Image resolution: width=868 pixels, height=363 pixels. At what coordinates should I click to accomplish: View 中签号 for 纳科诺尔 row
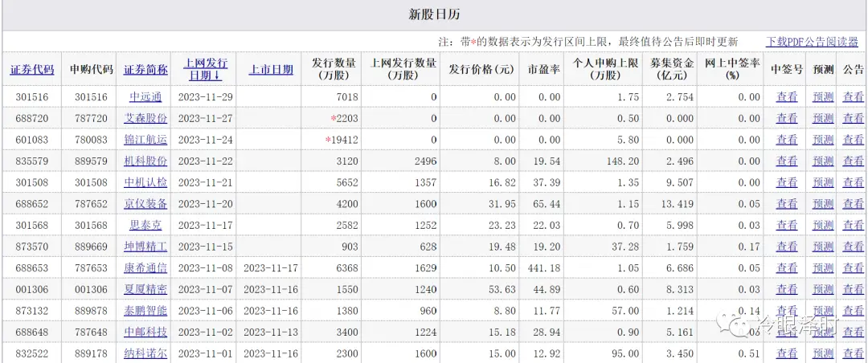787,353
